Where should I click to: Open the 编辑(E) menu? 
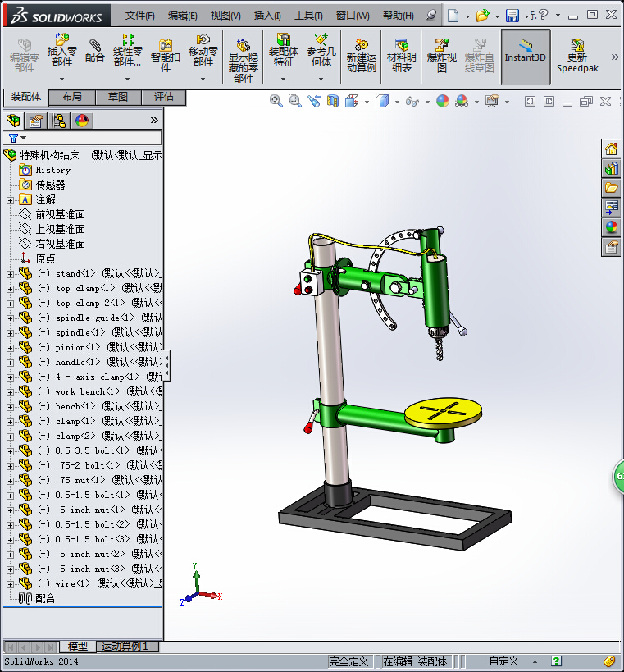[183, 16]
